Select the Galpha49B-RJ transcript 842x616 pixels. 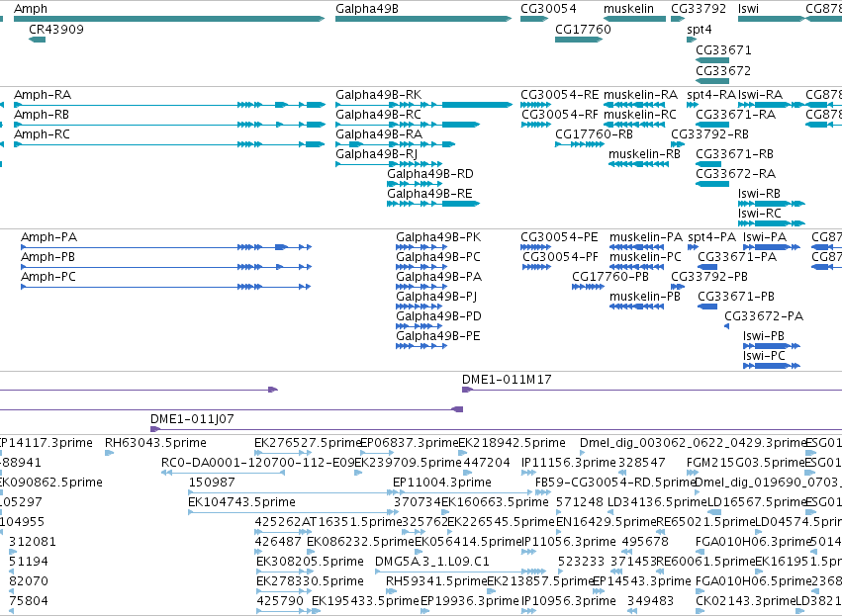pos(389,164)
